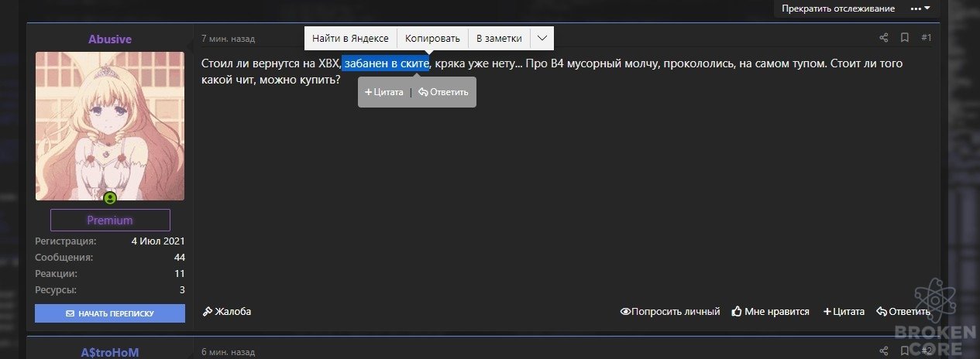Click "+Цитата" in selection tooltip
The height and width of the screenshot is (359, 980).
click(384, 92)
